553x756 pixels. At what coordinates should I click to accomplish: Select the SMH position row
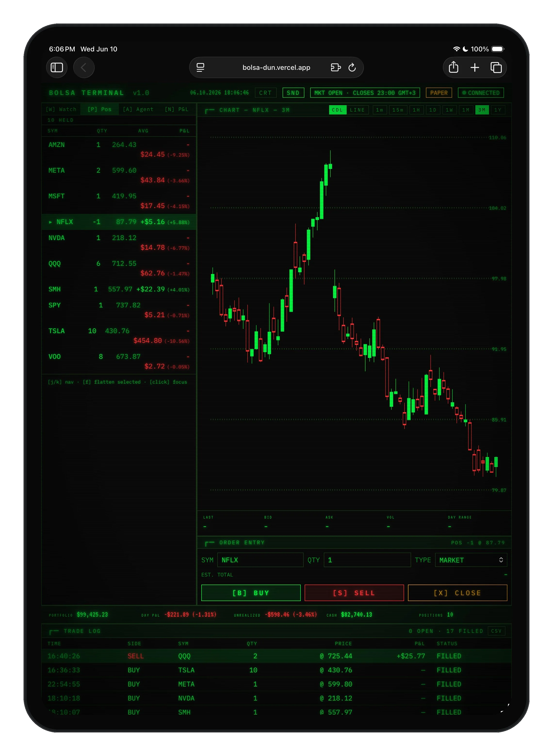tap(119, 289)
